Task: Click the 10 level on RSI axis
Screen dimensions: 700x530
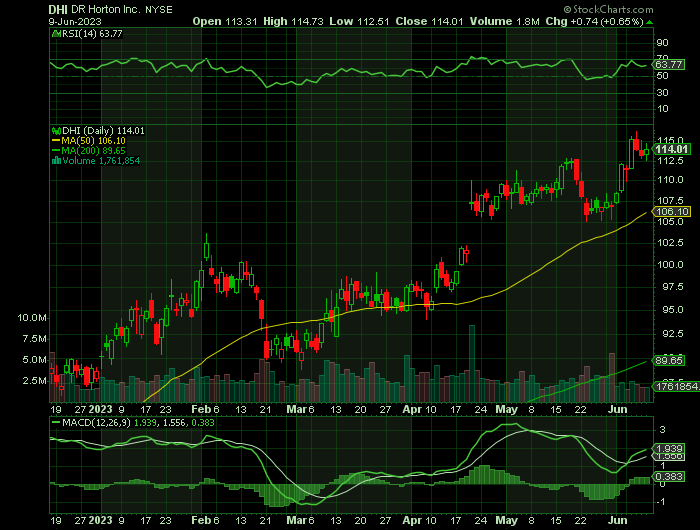Action: coord(662,109)
